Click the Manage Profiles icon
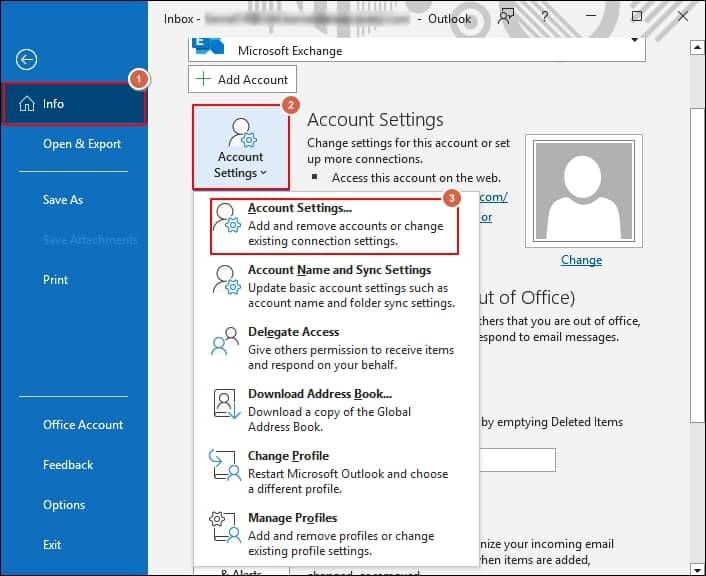Image resolution: width=706 pixels, height=576 pixels. [227, 528]
